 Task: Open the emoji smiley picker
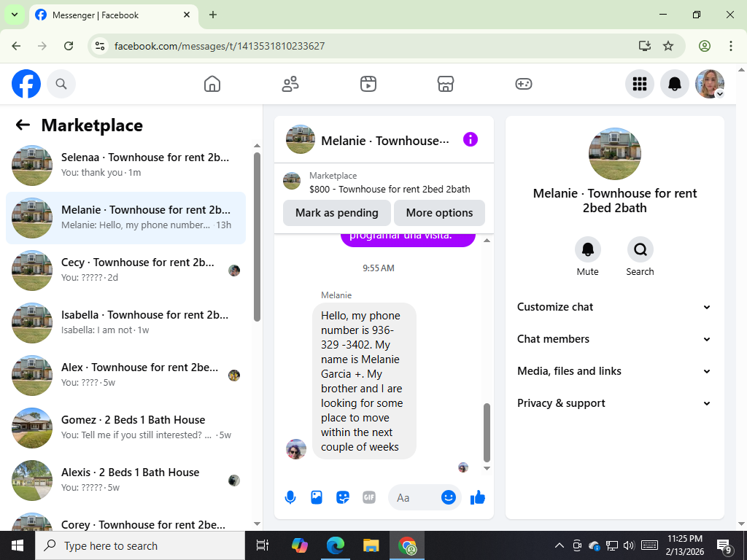tap(449, 497)
